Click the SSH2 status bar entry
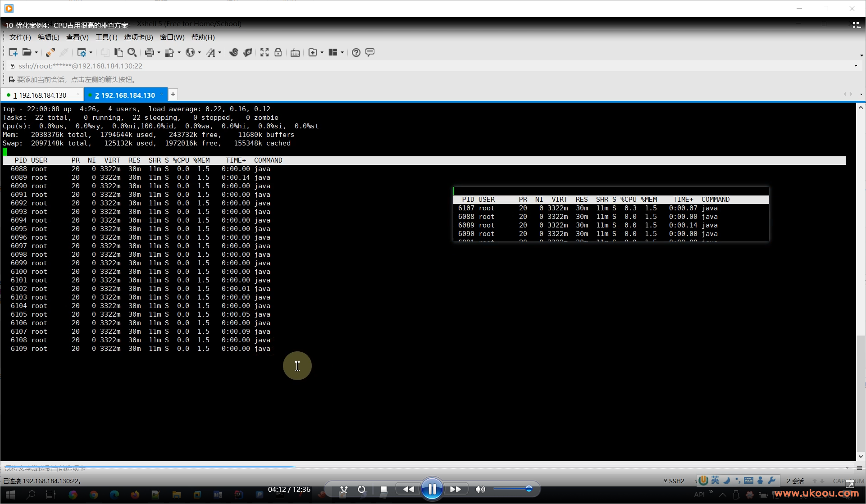The height and width of the screenshot is (504, 866). coord(674,481)
